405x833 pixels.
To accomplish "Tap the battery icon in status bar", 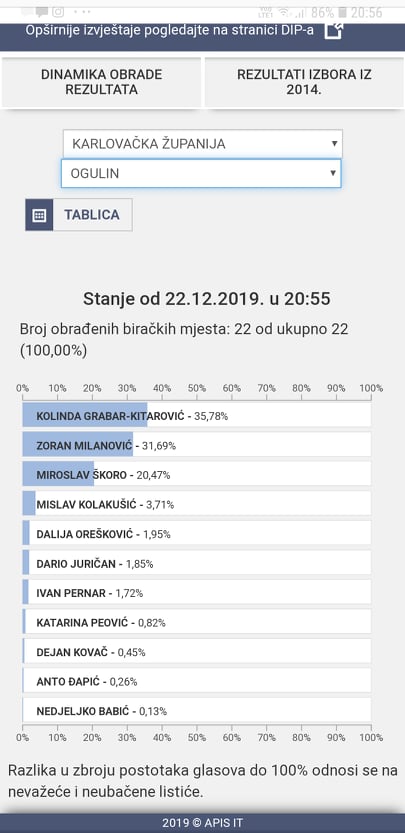I will (342, 12).
